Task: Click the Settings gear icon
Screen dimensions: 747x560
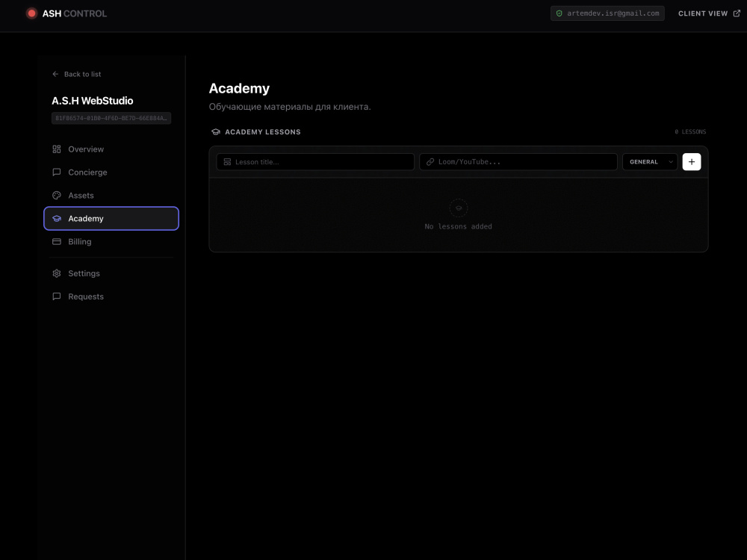Action: [x=57, y=273]
